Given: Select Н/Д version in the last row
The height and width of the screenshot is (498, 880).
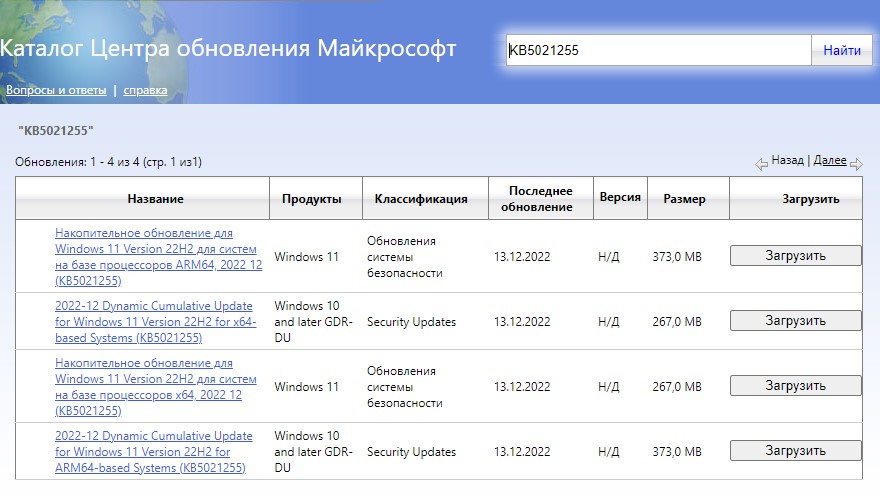Looking at the screenshot, I should [x=609, y=452].
